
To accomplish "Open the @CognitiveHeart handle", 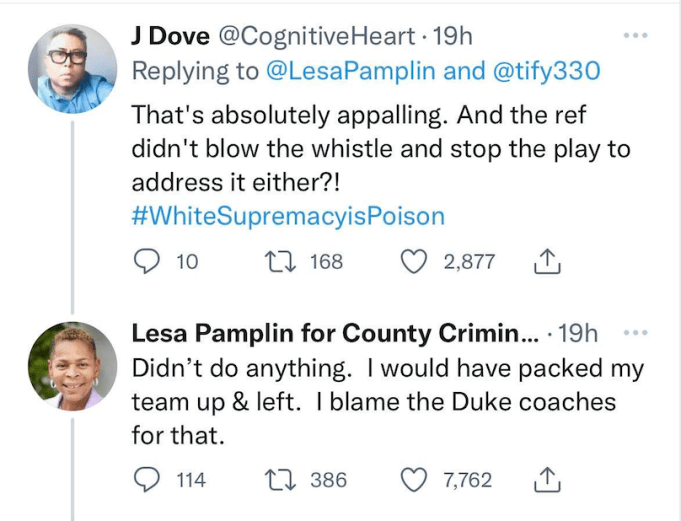I will tap(320, 37).
